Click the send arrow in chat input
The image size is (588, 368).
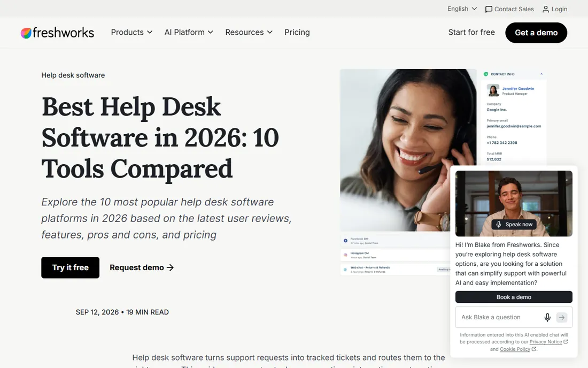(x=561, y=317)
